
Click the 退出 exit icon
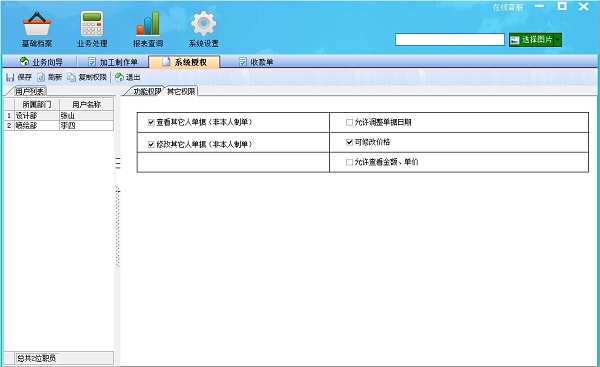tap(119, 77)
